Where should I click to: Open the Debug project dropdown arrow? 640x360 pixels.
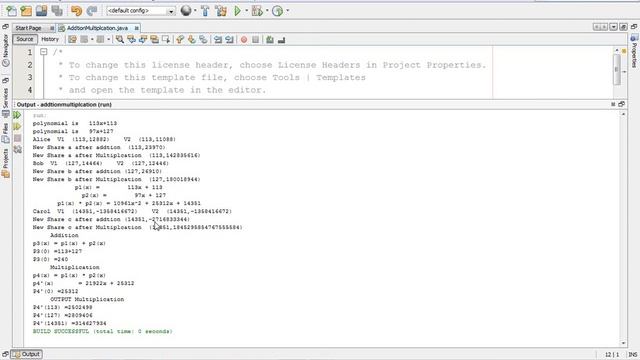[x=267, y=11]
